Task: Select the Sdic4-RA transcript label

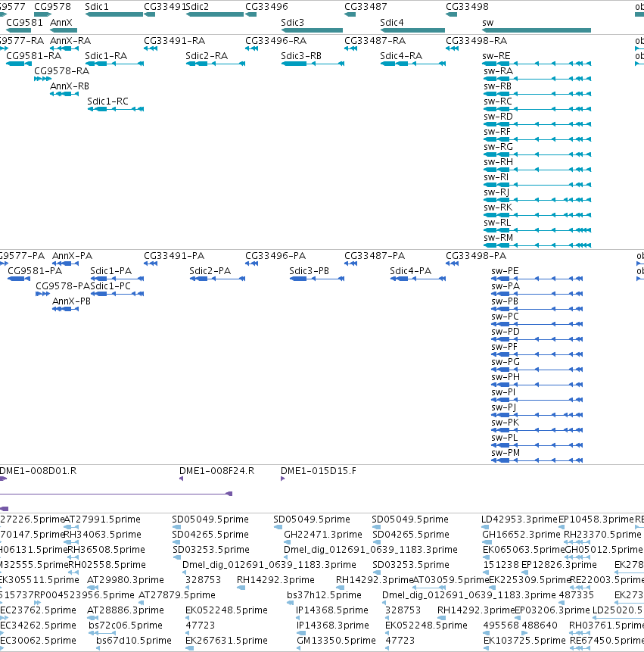Action: 401,56
